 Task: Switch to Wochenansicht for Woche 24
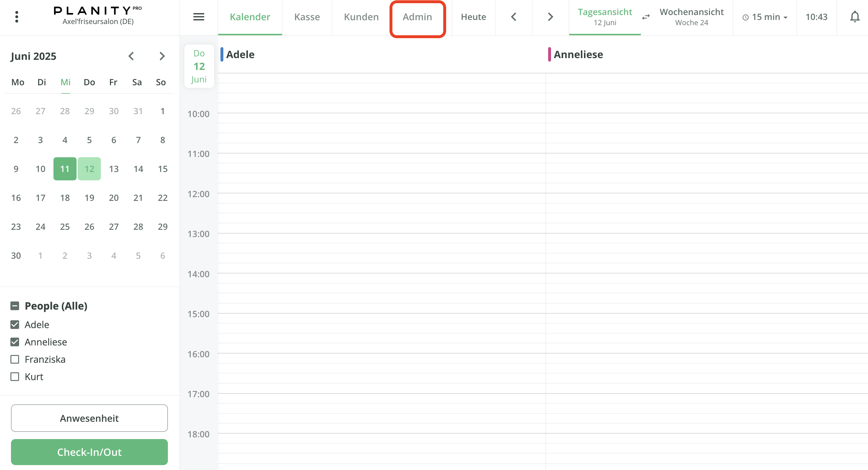(x=691, y=17)
